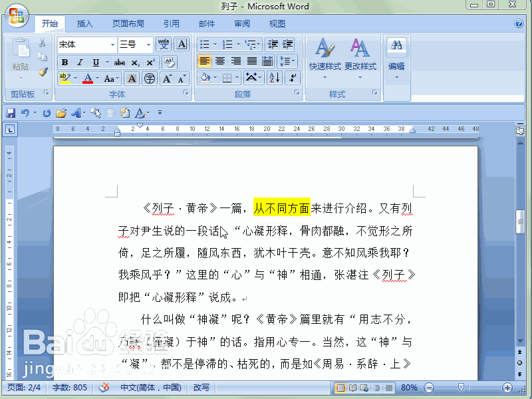Open the 审阅 ribbon tab
Image resolution: width=532 pixels, height=399 pixels.
coord(241,23)
